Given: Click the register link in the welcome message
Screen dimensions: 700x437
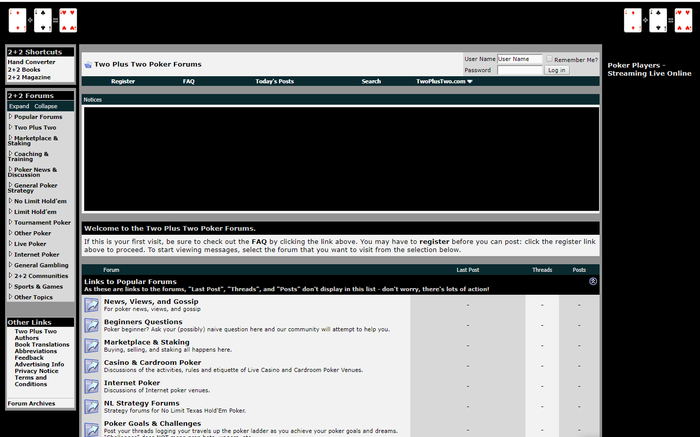Looking at the screenshot, I should point(434,242).
